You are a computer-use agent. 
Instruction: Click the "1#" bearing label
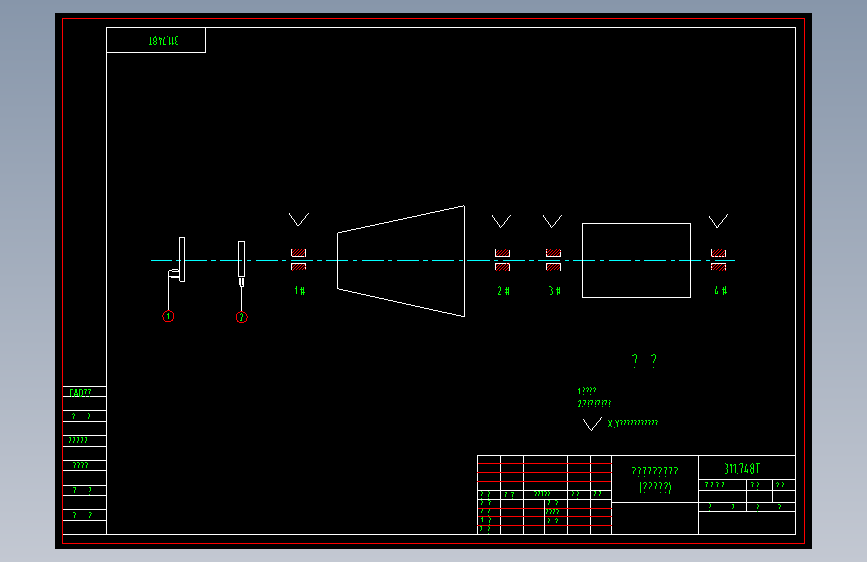pos(300,290)
